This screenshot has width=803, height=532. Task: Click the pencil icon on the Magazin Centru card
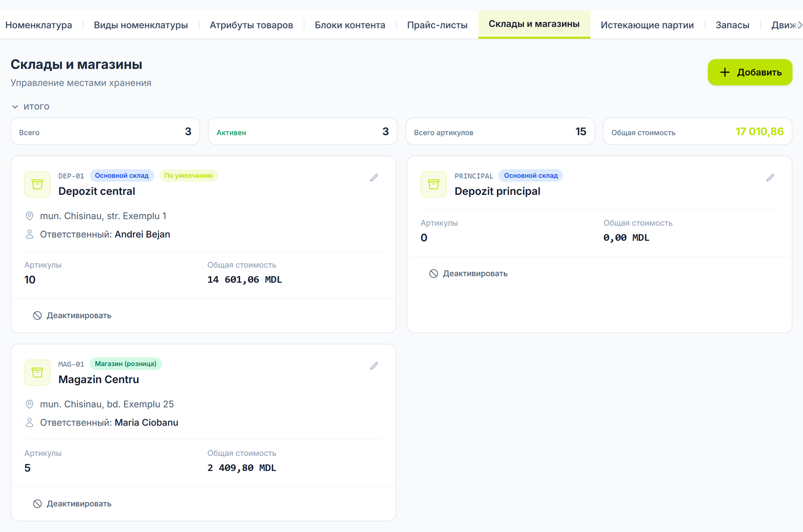point(374,366)
